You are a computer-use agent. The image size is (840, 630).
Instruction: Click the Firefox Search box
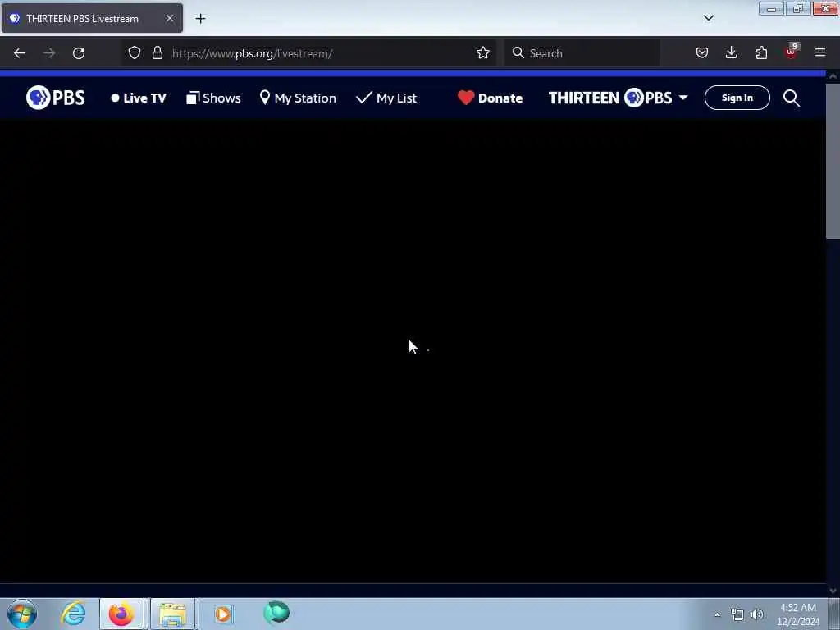582,53
